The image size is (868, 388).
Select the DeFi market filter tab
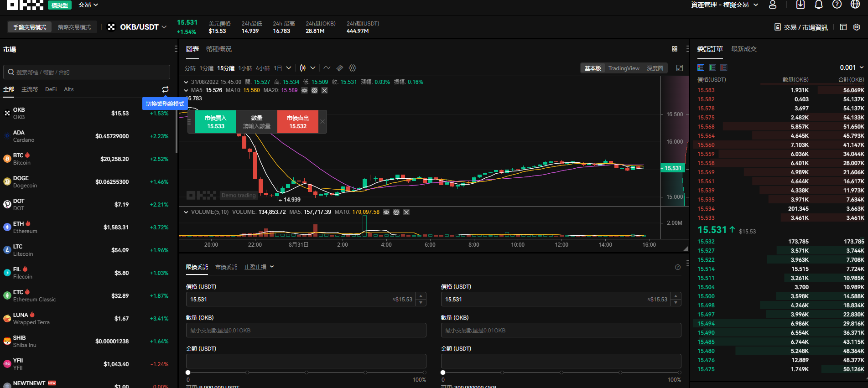pyautogui.click(x=51, y=89)
